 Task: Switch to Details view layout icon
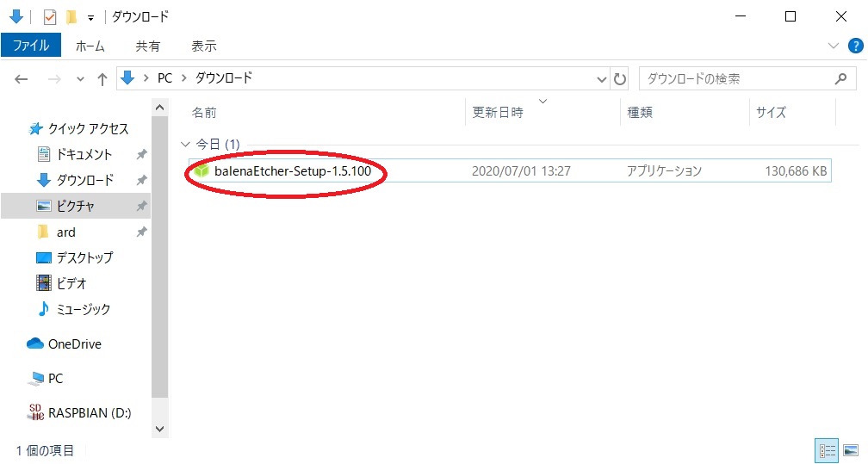coord(828,450)
